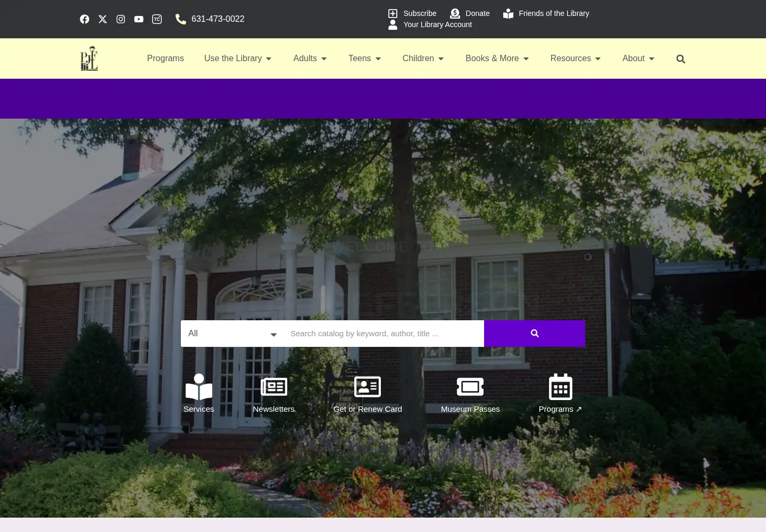Call the 631-473-0022 phone link
Screen dimensions: 766x532
pyautogui.click(x=218, y=19)
